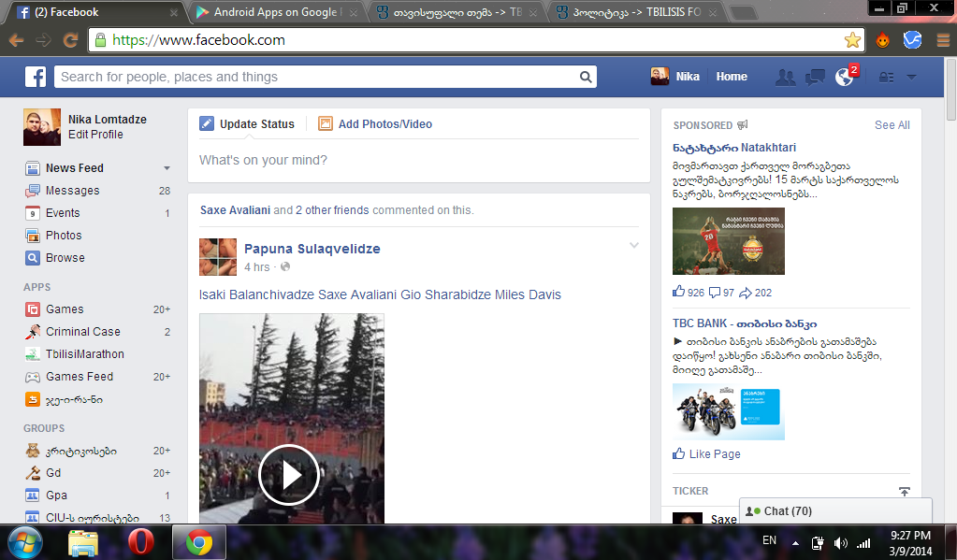Open the Chat (70) bar

(835, 511)
